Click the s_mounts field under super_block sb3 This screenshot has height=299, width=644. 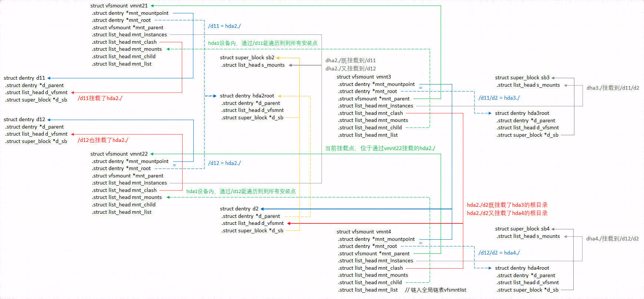[x=528, y=85]
